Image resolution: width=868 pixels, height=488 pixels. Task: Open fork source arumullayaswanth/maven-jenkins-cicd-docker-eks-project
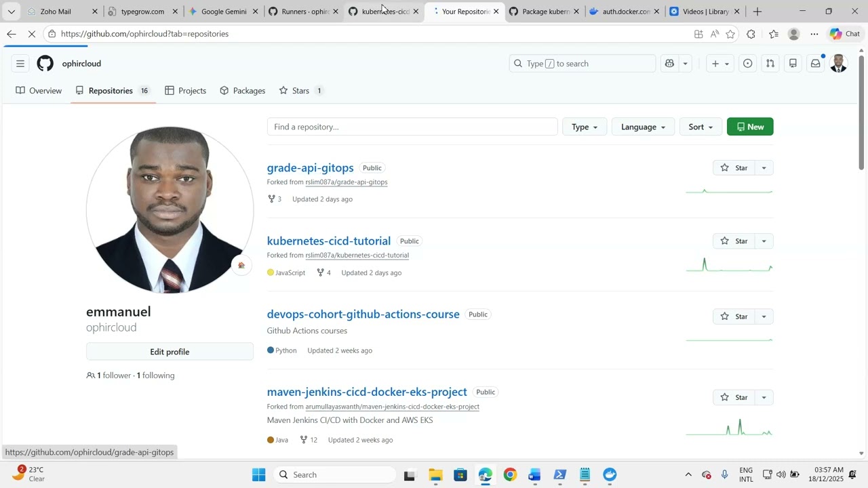click(x=393, y=407)
